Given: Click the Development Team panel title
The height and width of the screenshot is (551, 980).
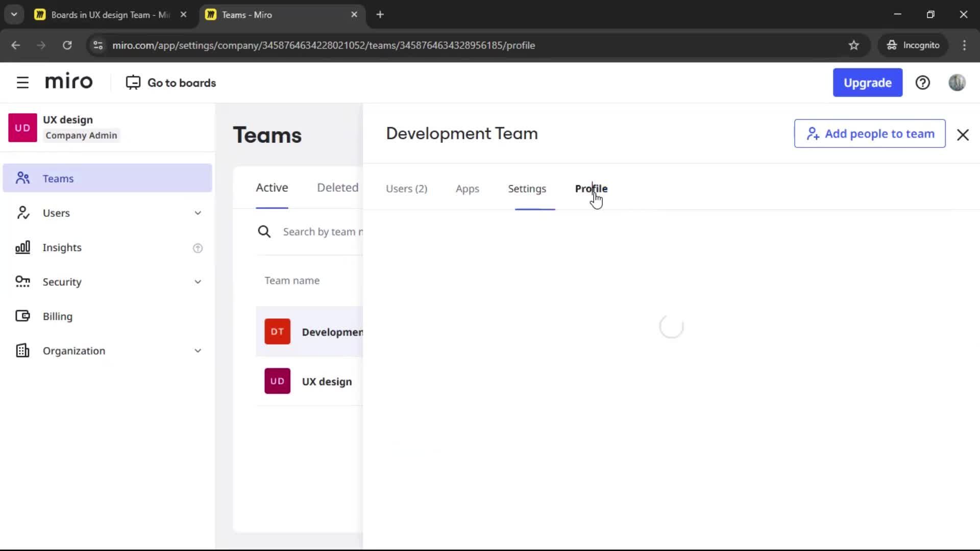Looking at the screenshot, I should click(x=461, y=134).
